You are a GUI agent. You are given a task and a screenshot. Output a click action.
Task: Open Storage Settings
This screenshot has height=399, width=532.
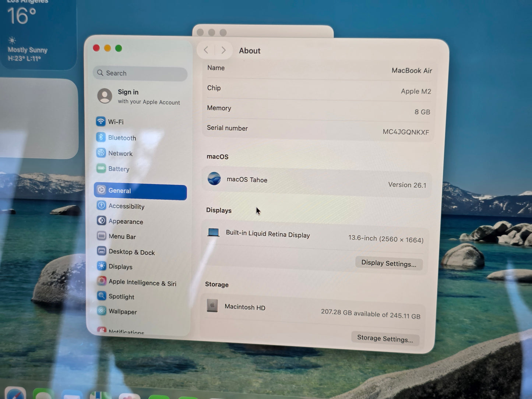tap(385, 338)
